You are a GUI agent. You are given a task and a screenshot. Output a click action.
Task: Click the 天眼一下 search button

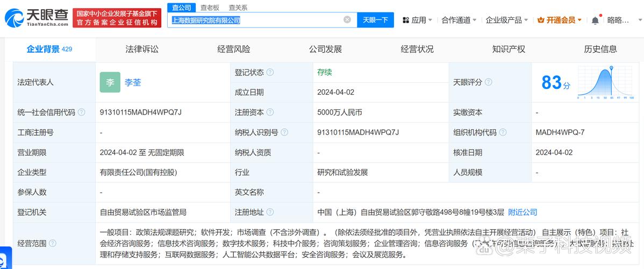[x=375, y=20]
